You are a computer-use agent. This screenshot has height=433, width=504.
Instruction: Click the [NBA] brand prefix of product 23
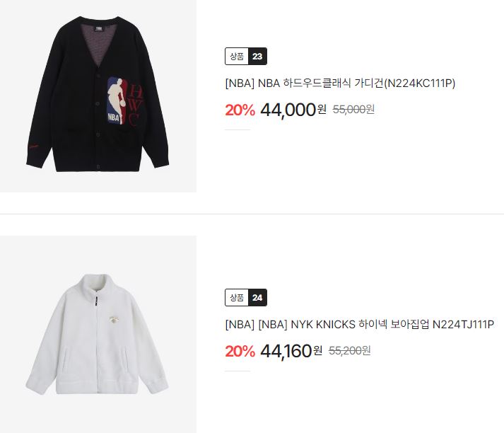point(240,83)
